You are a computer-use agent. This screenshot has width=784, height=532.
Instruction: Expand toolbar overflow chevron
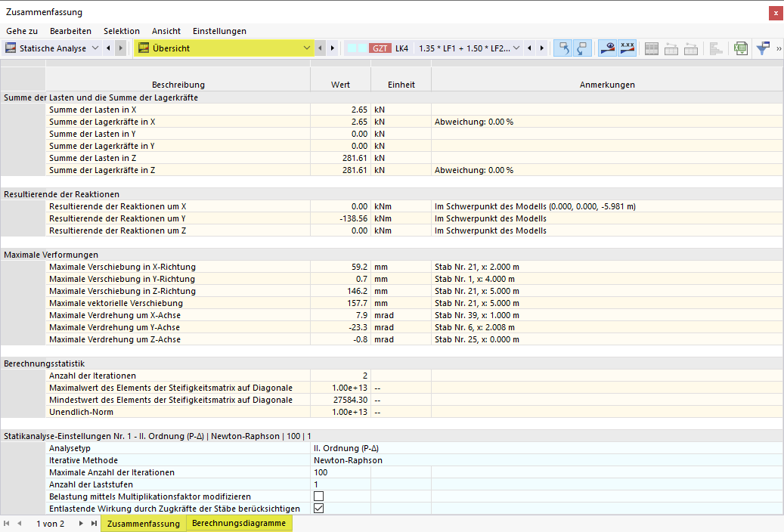(779, 48)
